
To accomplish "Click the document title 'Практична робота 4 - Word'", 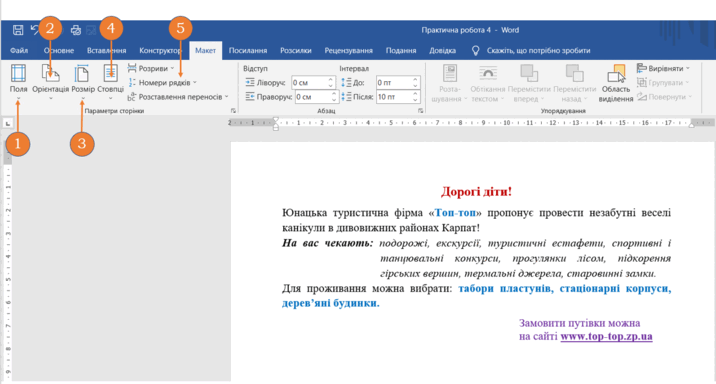I will click(x=470, y=30).
